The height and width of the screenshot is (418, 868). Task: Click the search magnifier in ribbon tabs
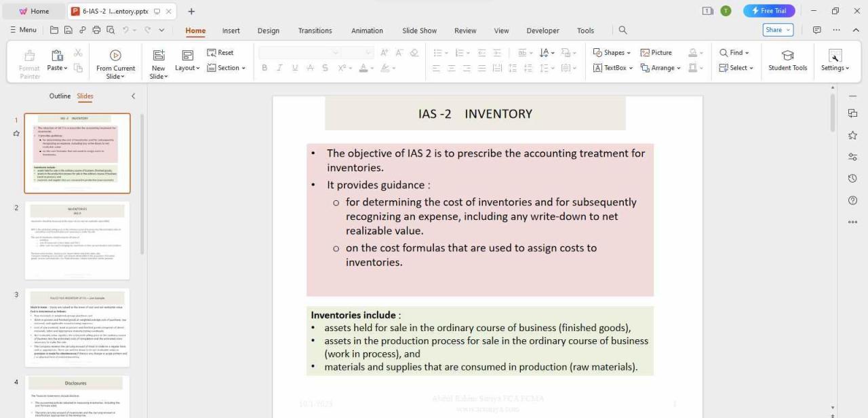623,30
